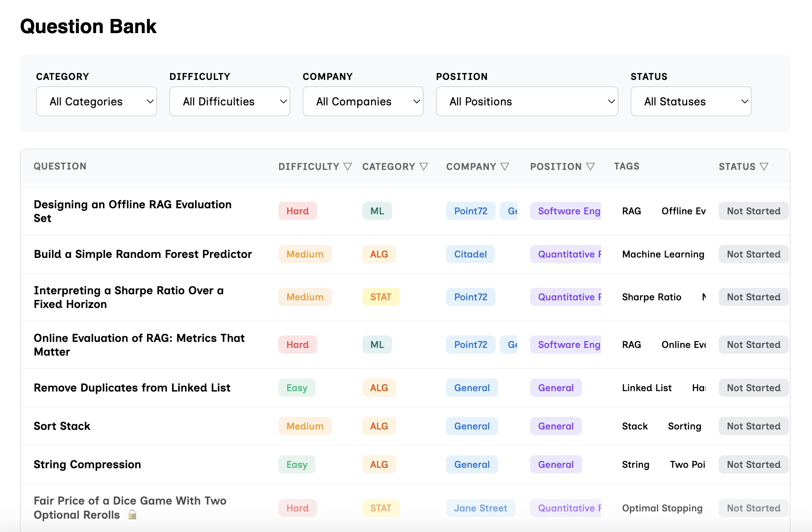Click the Difficulty column filter triangle icon

pyautogui.click(x=347, y=167)
